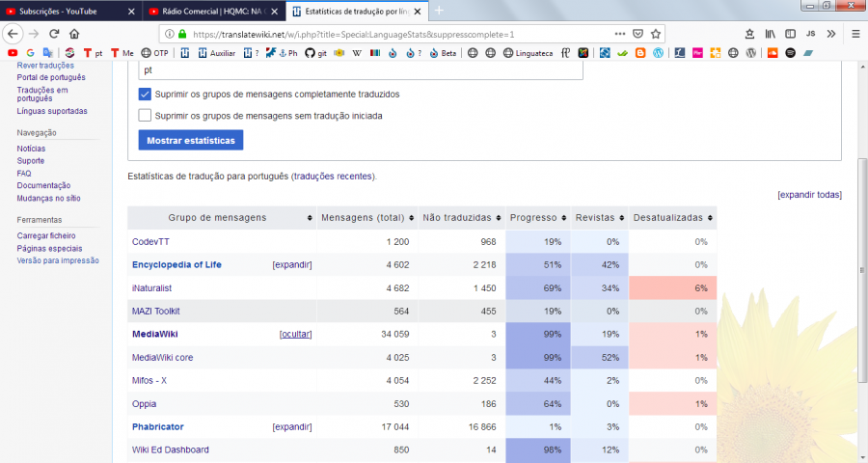Click the page vertical scrollbar

click(x=862, y=270)
